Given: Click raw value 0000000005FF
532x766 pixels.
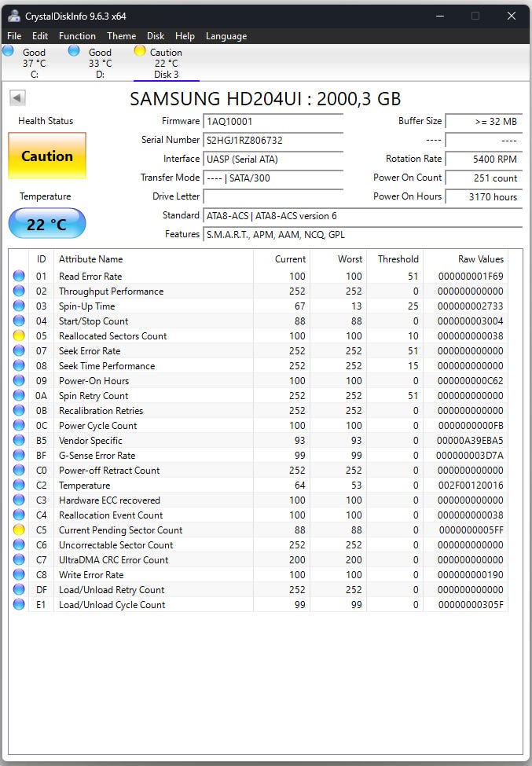Looking at the screenshot, I should click(471, 530).
